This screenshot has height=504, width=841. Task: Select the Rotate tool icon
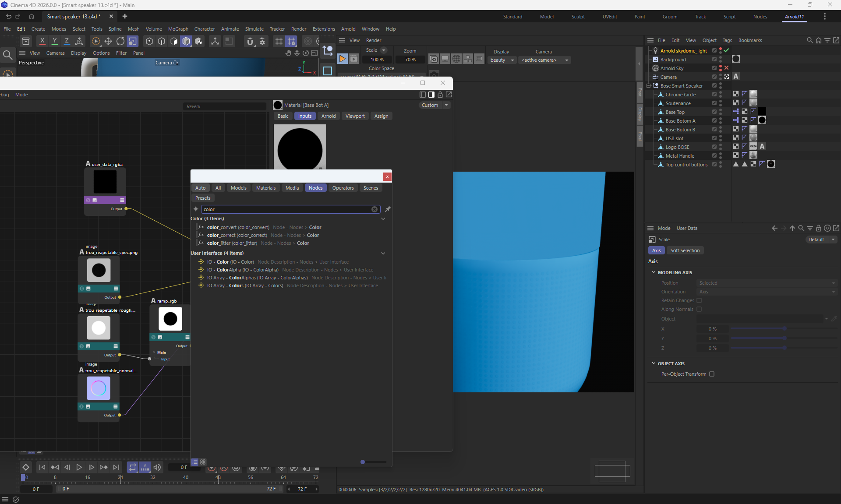pos(120,41)
